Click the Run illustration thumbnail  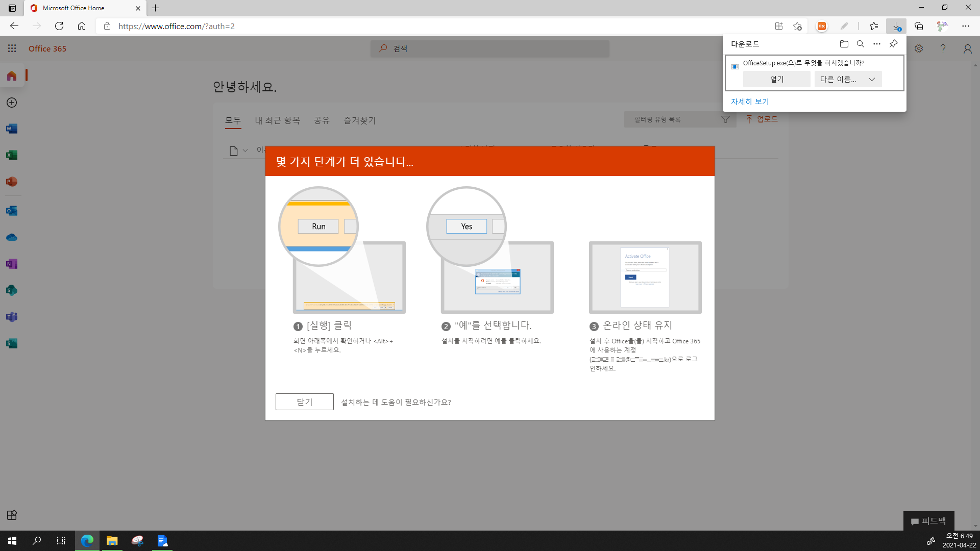[x=342, y=250]
